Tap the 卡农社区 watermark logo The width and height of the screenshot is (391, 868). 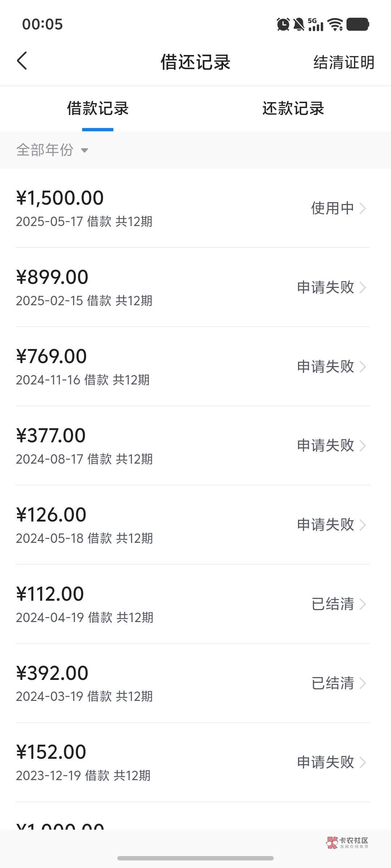coord(347,843)
